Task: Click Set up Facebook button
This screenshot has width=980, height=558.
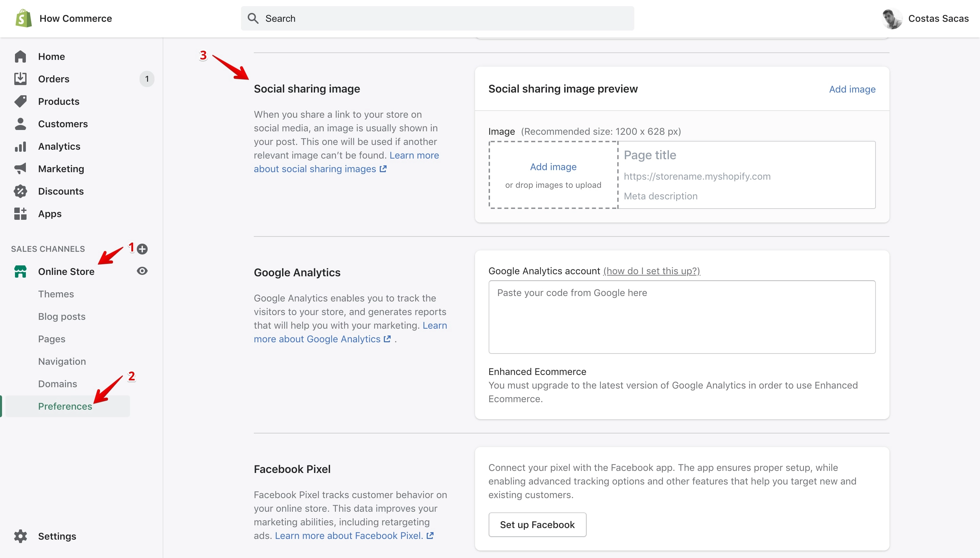Action: pos(537,525)
